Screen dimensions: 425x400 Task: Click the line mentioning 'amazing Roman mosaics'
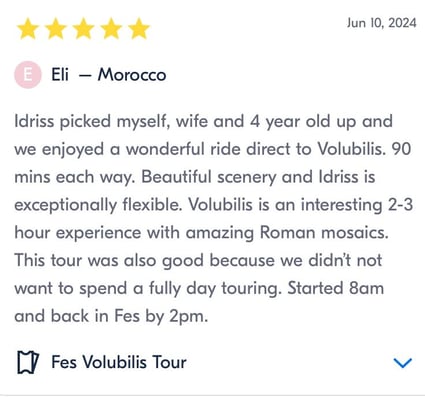coord(201,233)
